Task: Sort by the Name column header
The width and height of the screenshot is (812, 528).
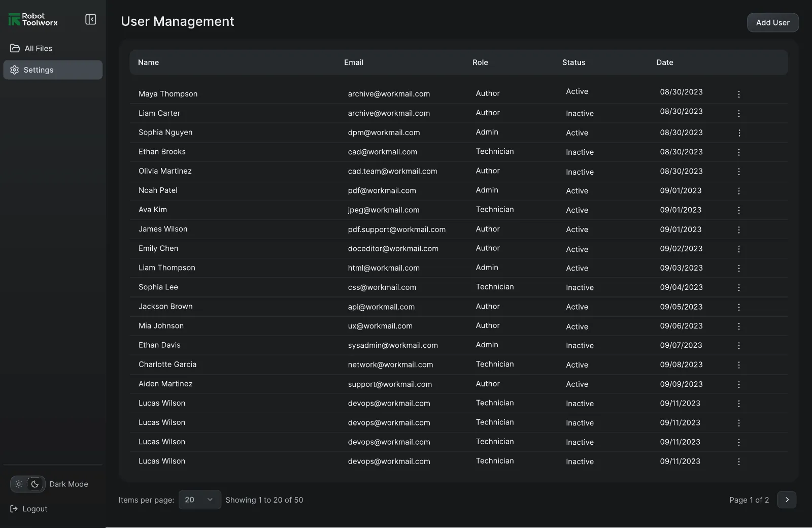Action: [148, 62]
